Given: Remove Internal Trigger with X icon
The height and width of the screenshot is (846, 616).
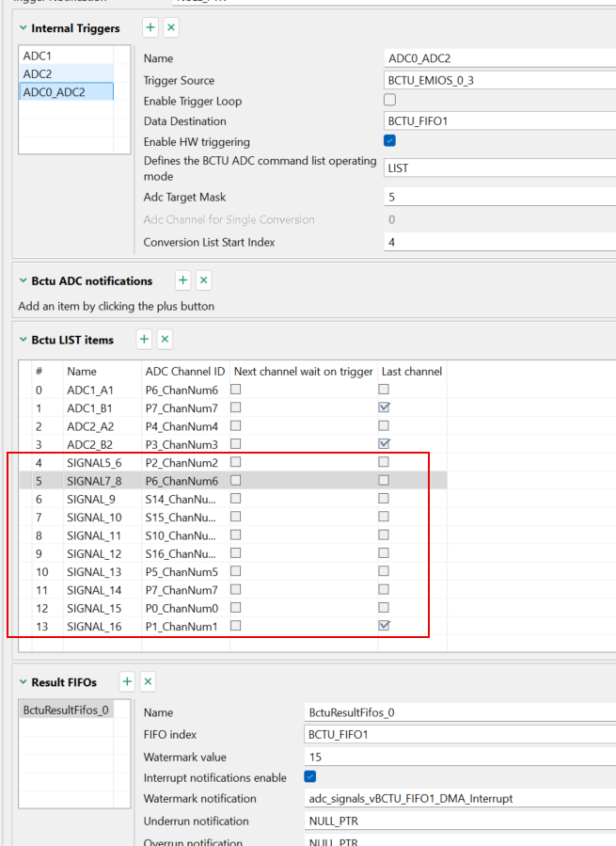Looking at the screenshot, I should [x=171, y=27].
